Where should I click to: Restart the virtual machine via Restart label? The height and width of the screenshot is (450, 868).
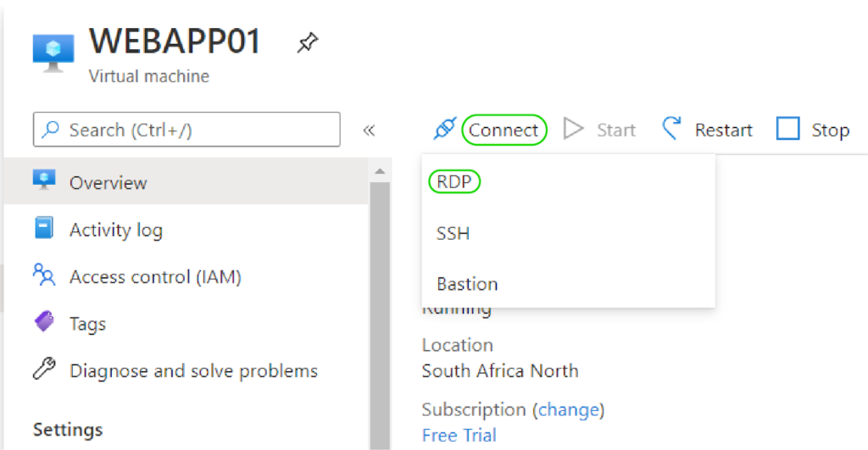tap(724, 130)
